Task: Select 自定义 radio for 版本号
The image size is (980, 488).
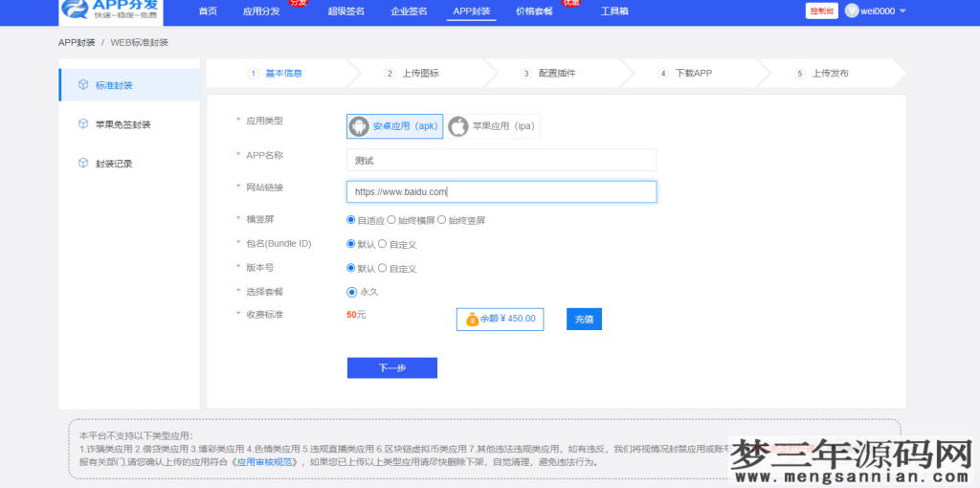Action: pyautogui.click(x=383, y=267)
